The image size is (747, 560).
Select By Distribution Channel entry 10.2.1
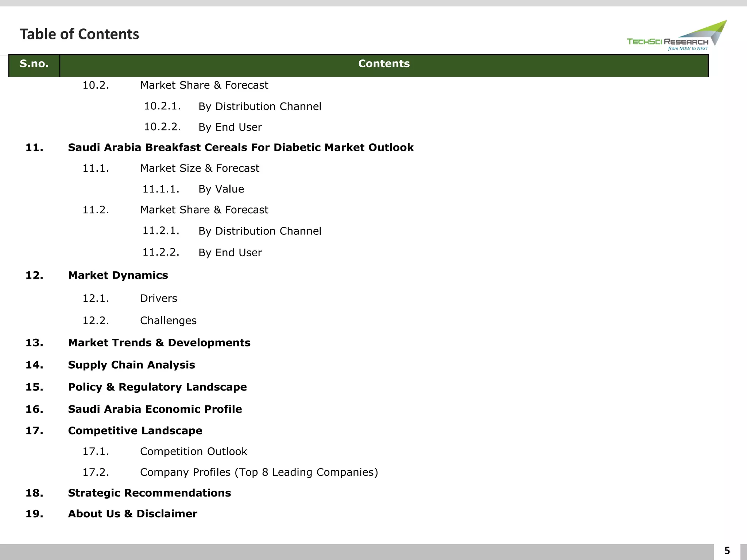click(x=260, y=106)
